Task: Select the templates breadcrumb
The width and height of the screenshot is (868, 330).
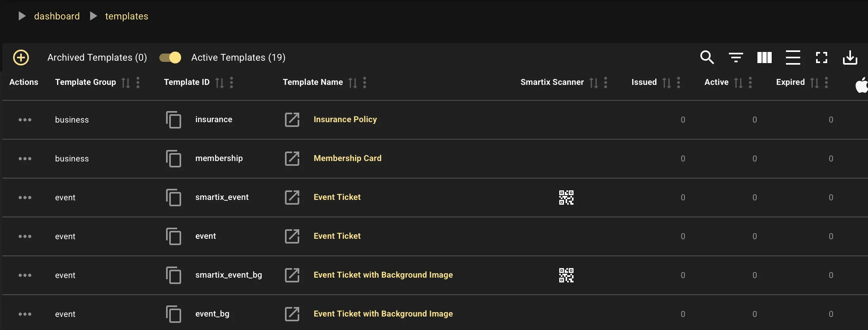Action: pyautogui.click(x=126, y=16)
